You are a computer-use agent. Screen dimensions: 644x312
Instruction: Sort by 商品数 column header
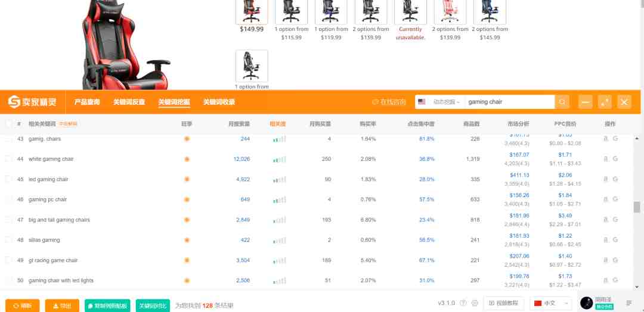tap(472, 124)
